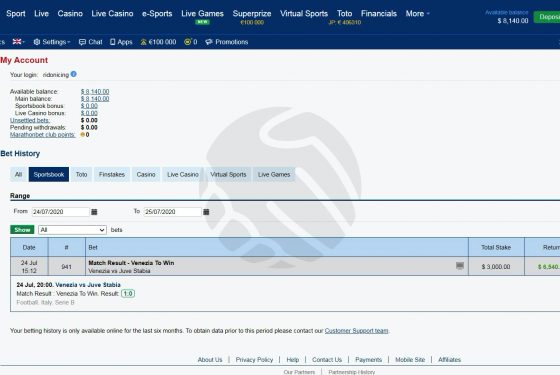Image resolution: width=560 pixels, height=375 pixels.
Task: Select the Virtual Sports bet history tab
Action: coord(228,174)
